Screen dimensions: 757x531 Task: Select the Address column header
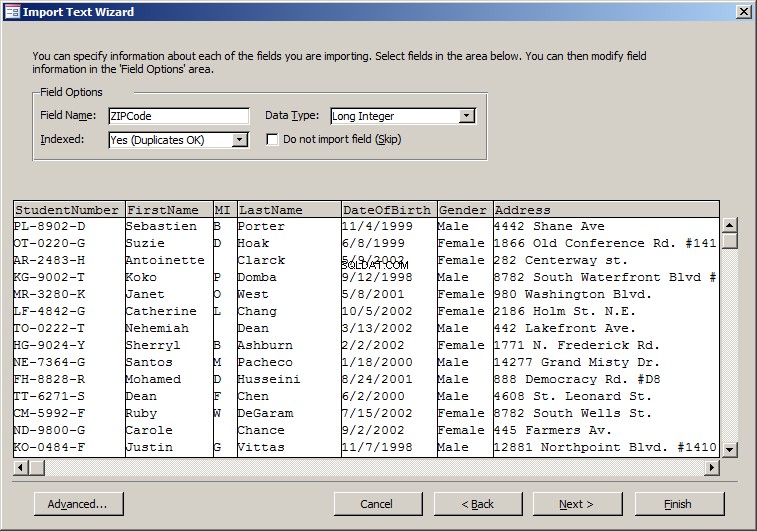(606, 210)
